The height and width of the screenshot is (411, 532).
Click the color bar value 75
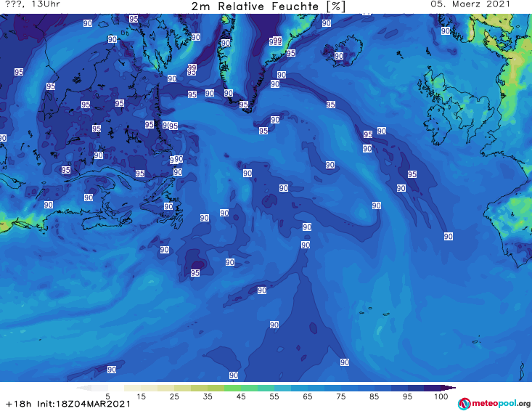tap(340, 396)
